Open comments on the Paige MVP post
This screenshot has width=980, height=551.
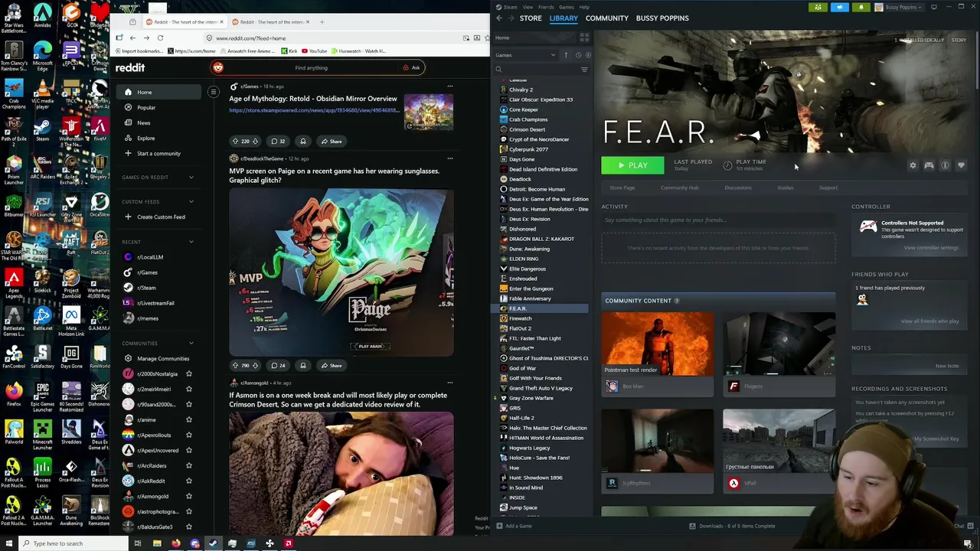(x=278, y=365)
